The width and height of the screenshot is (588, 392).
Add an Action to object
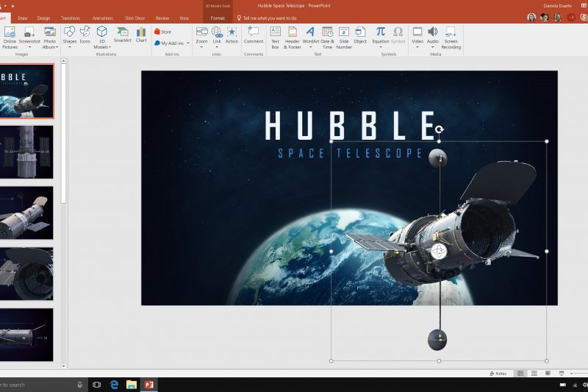coord(232,35)
